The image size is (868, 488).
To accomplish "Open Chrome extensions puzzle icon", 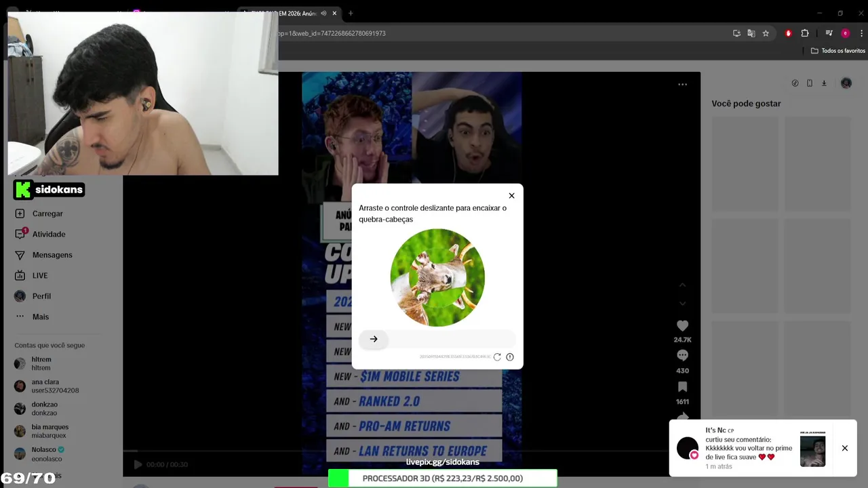I will tap(805, 33).
